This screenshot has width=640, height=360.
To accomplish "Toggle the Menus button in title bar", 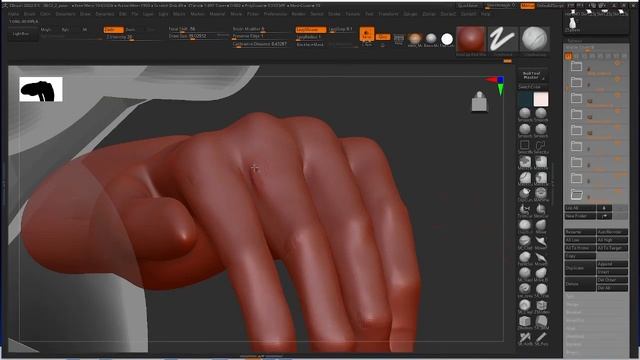I will pyautogui.click(x=528, y=6).
